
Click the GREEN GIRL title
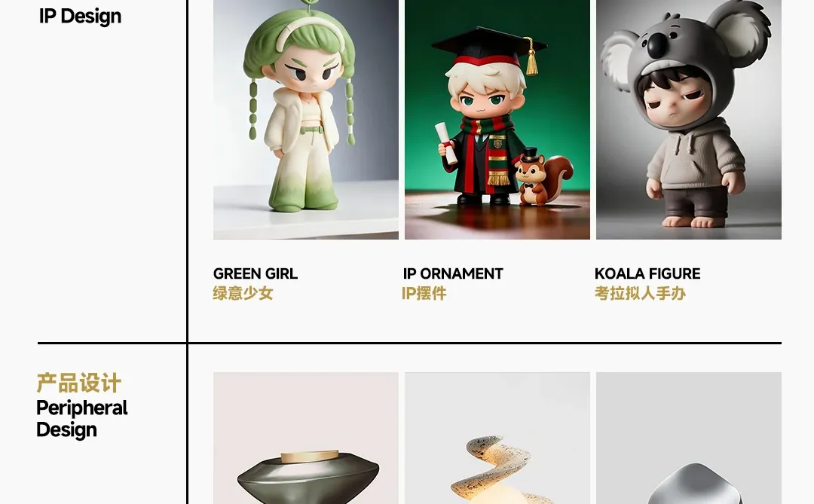[256, 273]
